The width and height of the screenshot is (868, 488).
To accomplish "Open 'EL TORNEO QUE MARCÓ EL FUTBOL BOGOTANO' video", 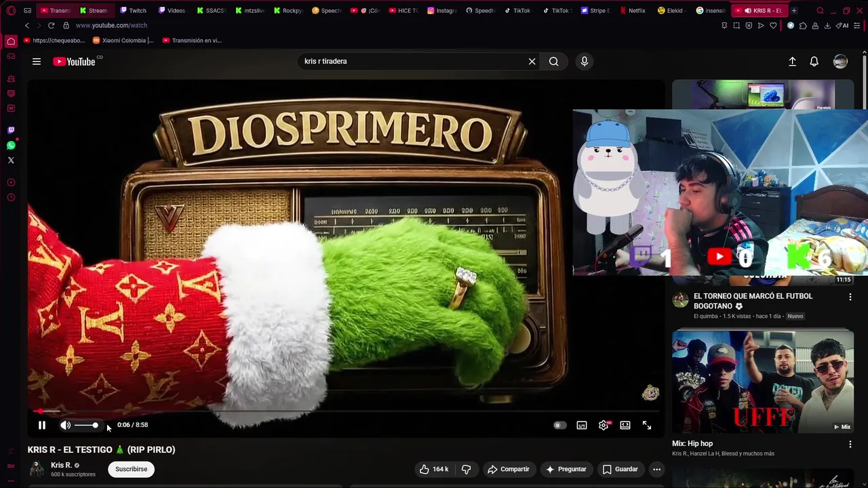I will [753, 301].
